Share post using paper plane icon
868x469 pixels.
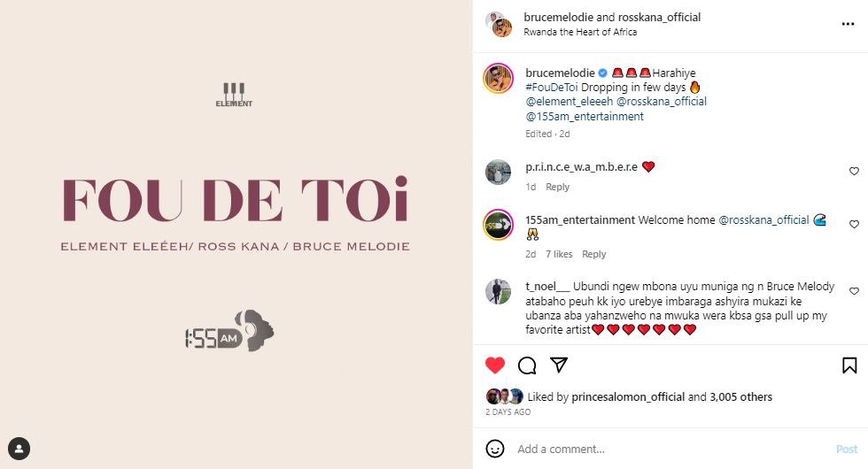559,365
